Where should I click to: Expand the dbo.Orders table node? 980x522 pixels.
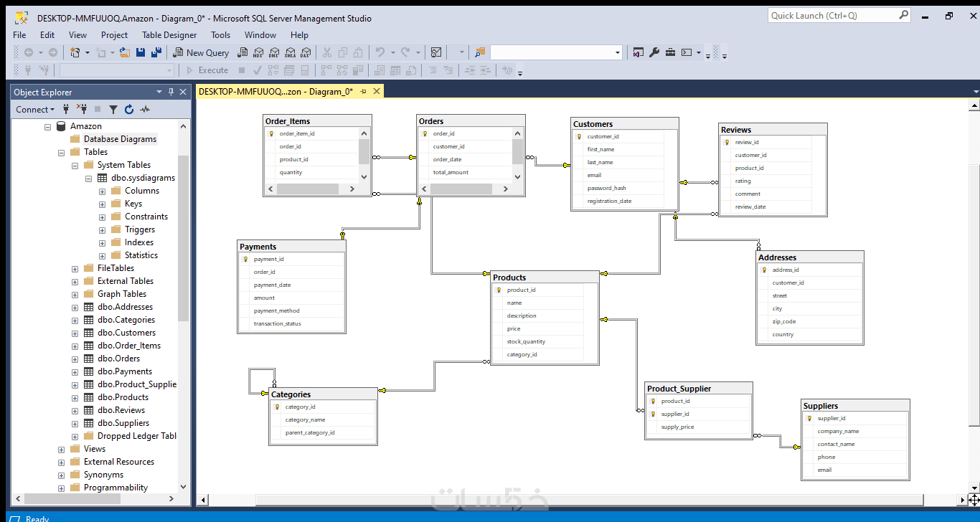pos(75,359)
